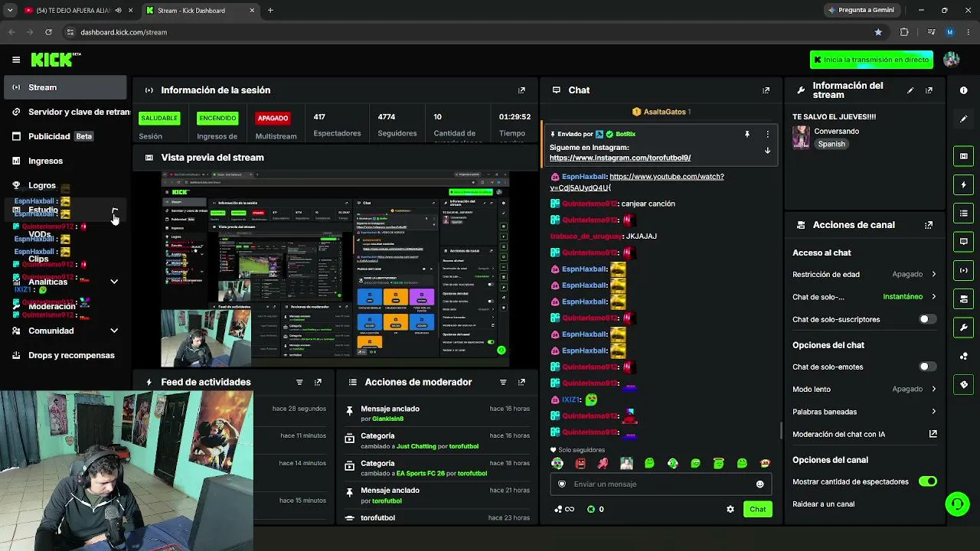
Task: Open the pinned message options menu
Action: [767, 134]
